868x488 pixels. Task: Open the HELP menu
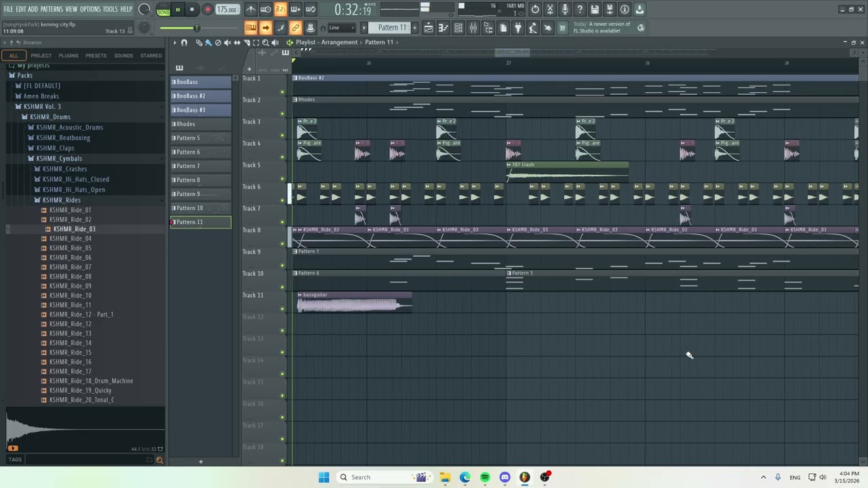[x=126, y=9]
